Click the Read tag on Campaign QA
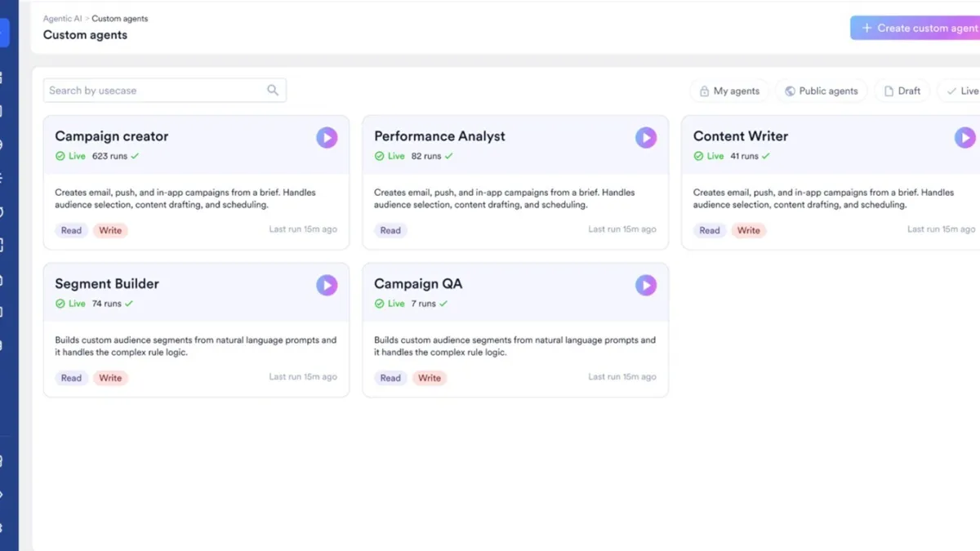The height and width of the screenshot is (551, 980). pos(390,378)
